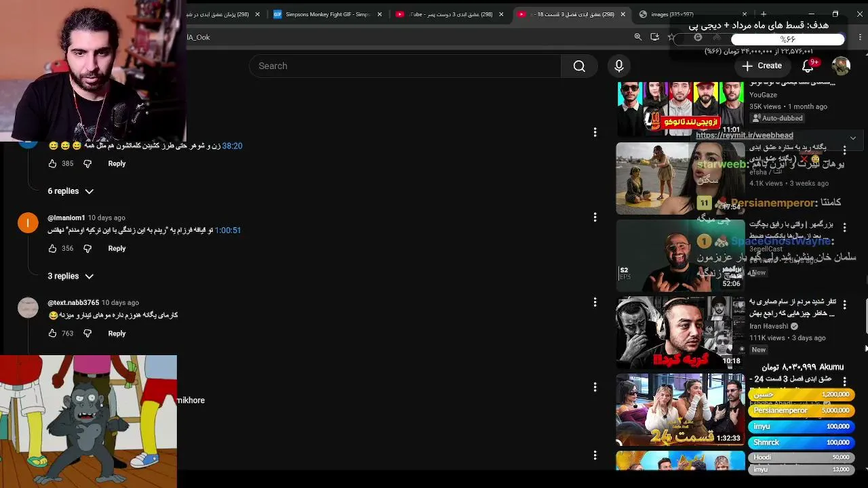The image size is (868, 488).
Task: Open options menu for the mikhore comment
Action: click(x=595, y=387)
